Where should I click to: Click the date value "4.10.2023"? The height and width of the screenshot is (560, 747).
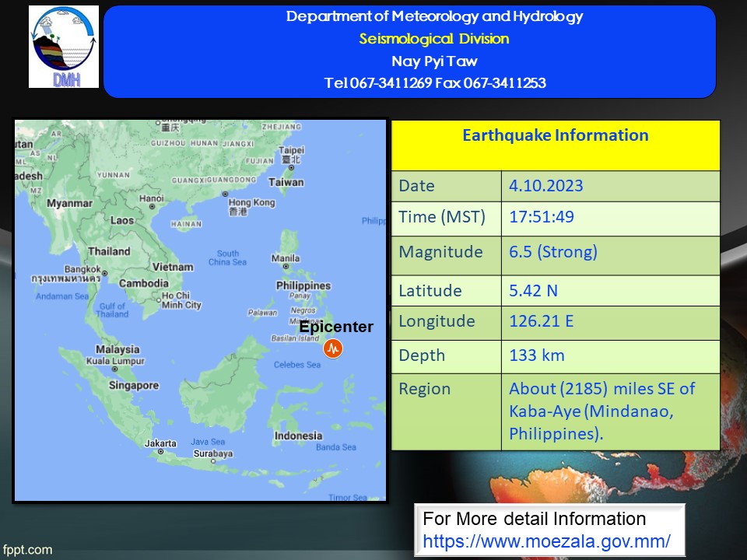click(x=546, y=186)
